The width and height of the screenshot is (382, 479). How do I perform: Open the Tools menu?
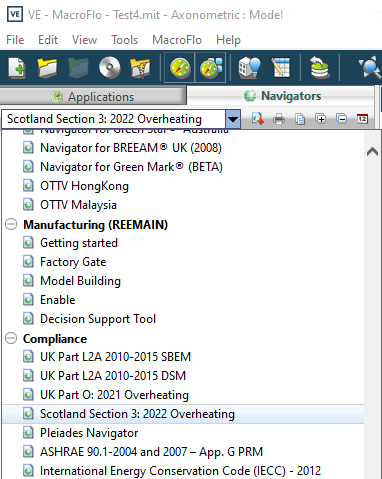point(124,40)
